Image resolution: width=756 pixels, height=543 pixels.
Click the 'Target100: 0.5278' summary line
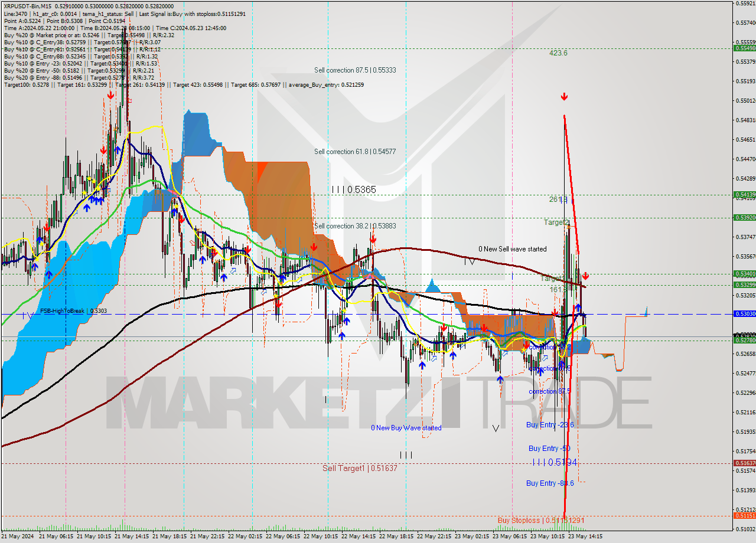pyautogui.click(x=184, y=84)
